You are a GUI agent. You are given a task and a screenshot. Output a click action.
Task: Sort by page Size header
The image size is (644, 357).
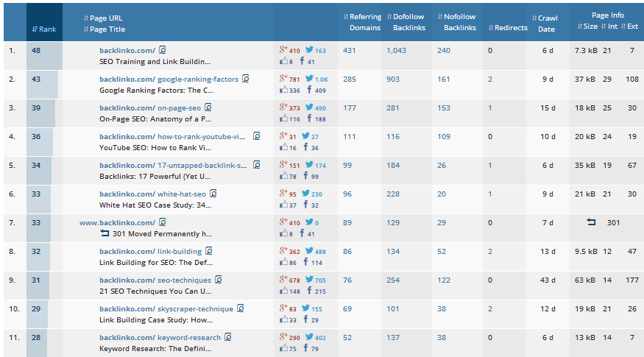tap(588, 26)
